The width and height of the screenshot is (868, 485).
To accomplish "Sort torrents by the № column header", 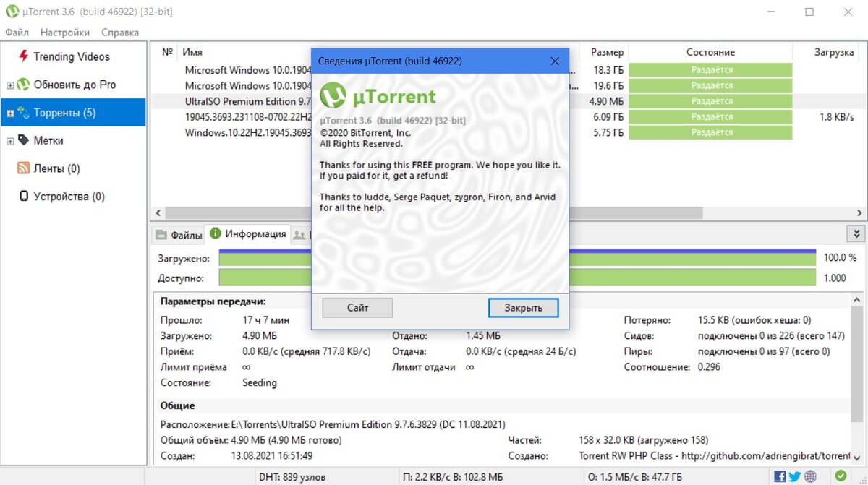I will [168, 52].
